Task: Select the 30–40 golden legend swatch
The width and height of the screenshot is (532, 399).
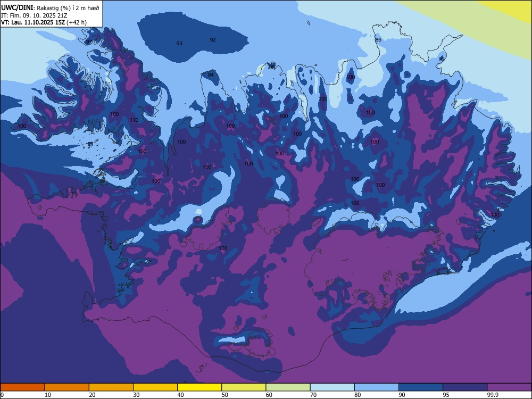Action: pyautogui.click(x=155, y=387)
